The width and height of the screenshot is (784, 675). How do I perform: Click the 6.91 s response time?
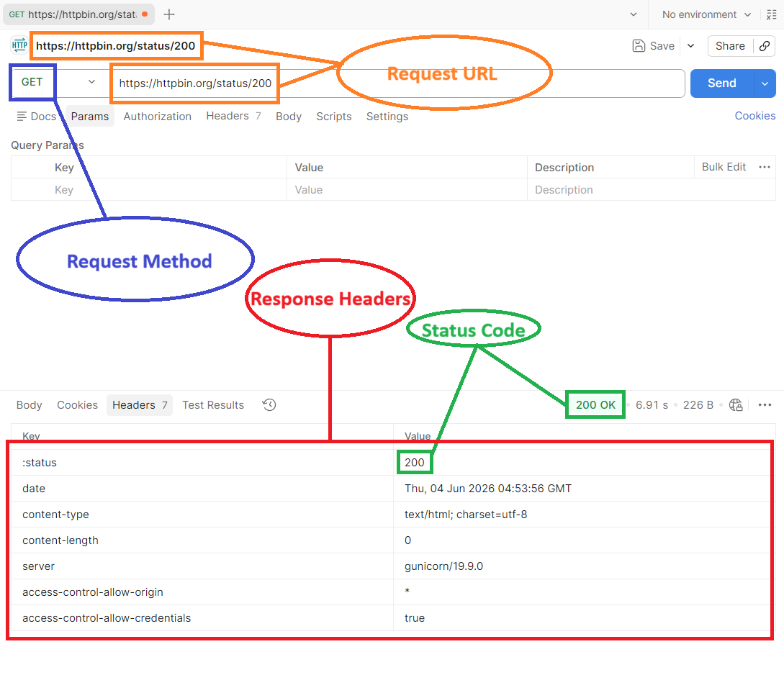(x=652, y=404)
